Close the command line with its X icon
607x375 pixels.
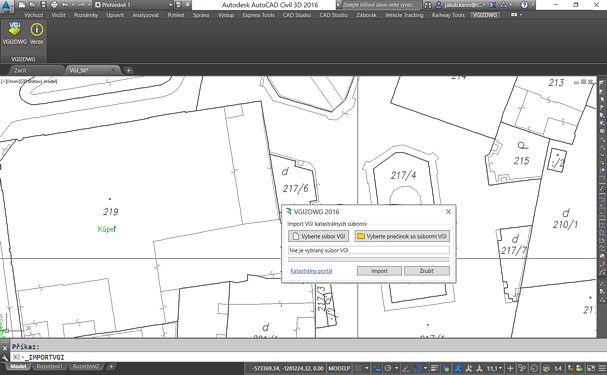pos(5,348)
